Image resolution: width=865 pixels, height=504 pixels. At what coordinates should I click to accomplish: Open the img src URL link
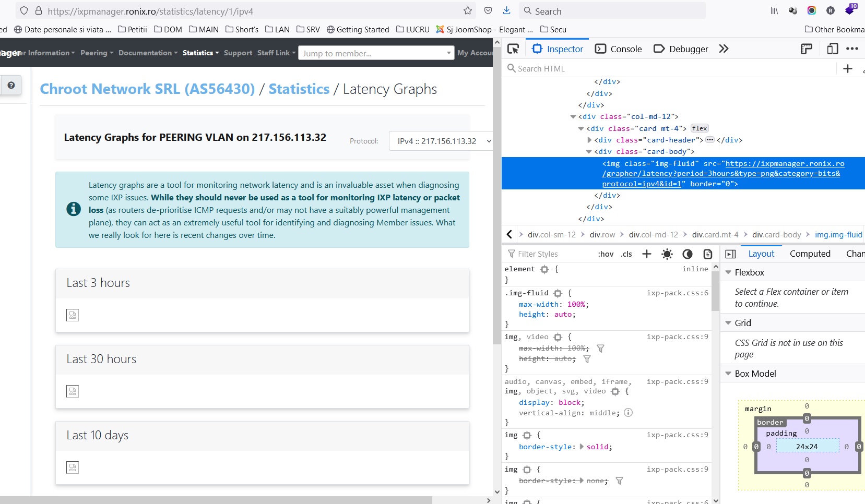723,174
